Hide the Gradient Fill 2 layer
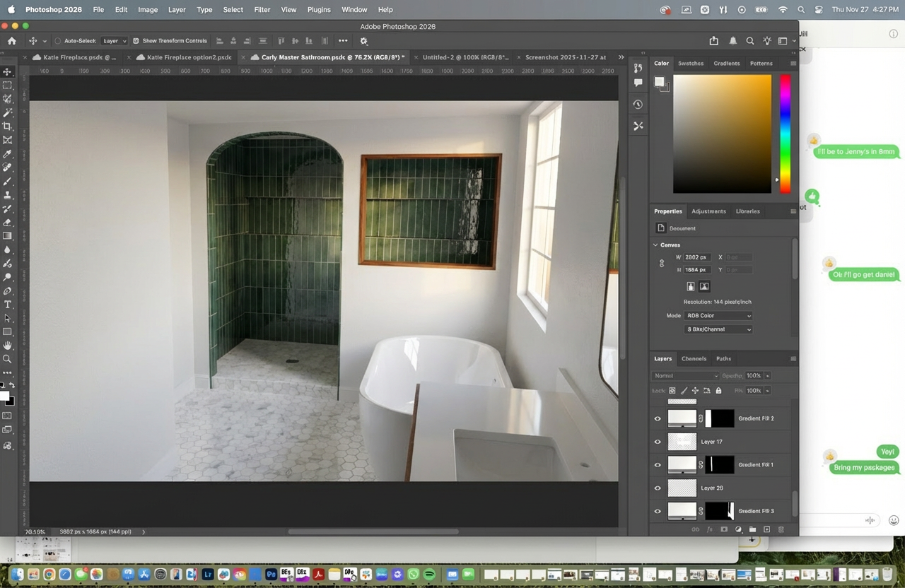The width and height of the screenshot is (905, 588). pyautogui.click(x=658, y=418)
